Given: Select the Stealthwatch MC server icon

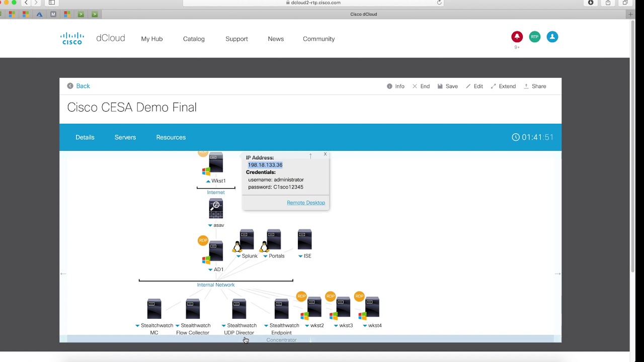Looking at the screenshot, I should [x=154, y=309].
